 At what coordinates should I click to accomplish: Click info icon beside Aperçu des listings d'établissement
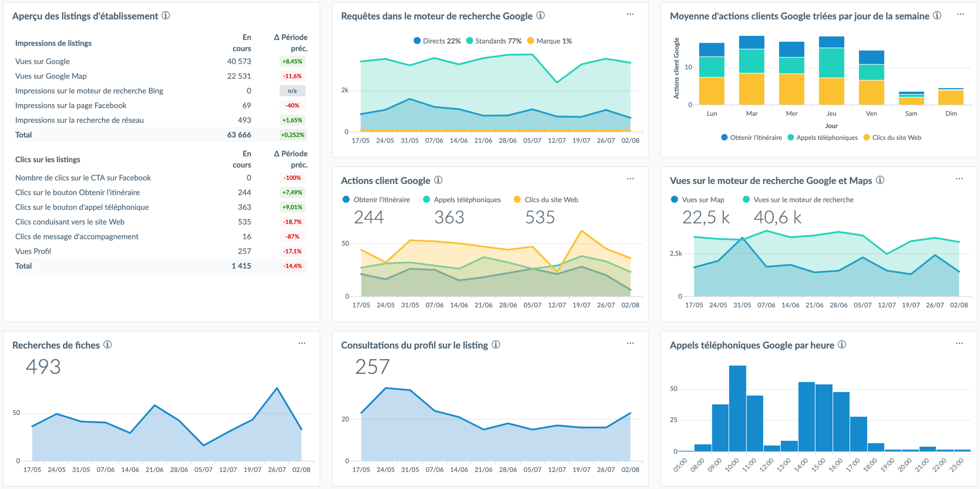coord(166,16)
